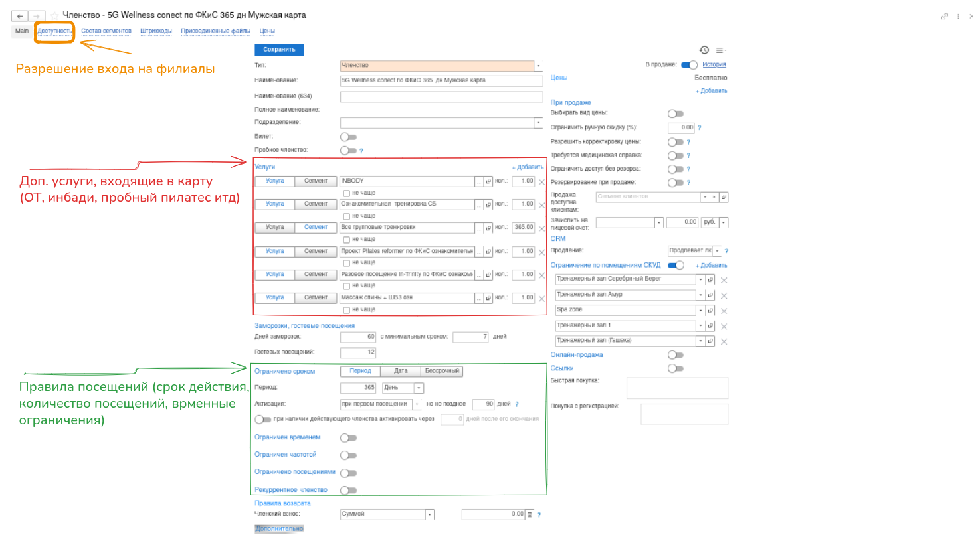Expand the Тип dropdown

pyautogui.click(x=538, y=66)
